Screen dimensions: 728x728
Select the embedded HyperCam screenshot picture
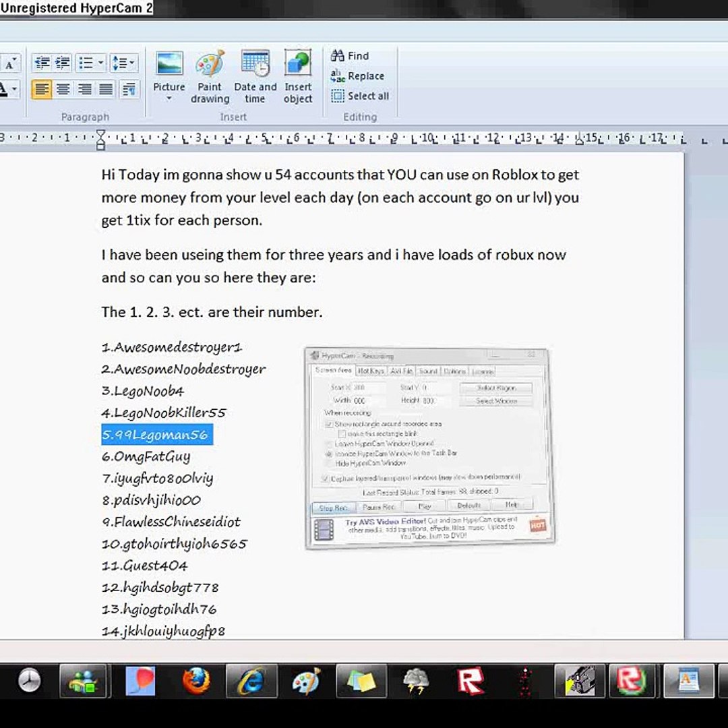429,448
